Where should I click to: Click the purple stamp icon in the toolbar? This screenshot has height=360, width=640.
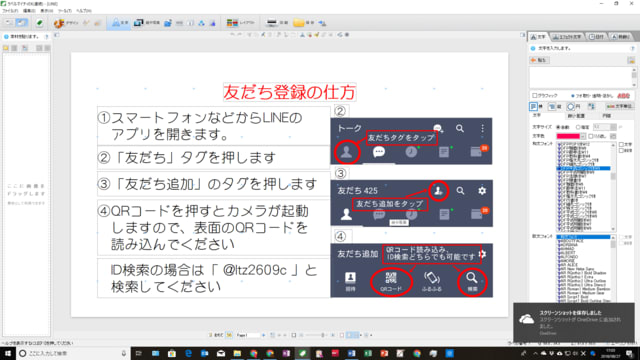pos(212,23)
